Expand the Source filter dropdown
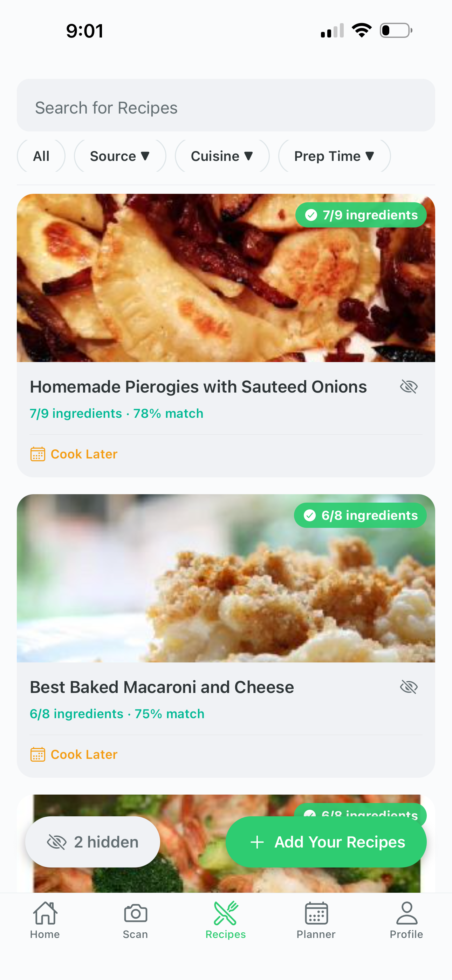The image size is (452, 980). pyautogui.click(x=120, y=156)
